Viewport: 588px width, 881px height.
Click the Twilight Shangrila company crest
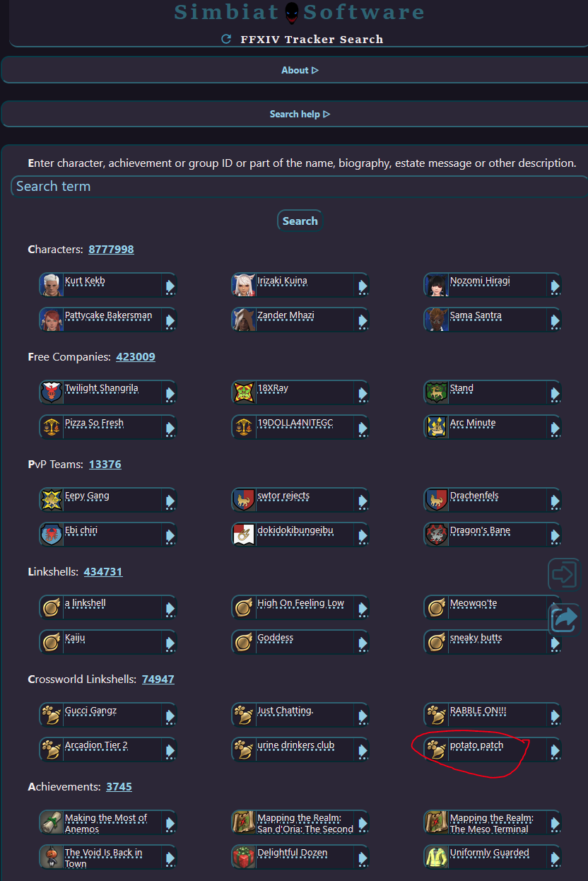click(x=52, y=392)
